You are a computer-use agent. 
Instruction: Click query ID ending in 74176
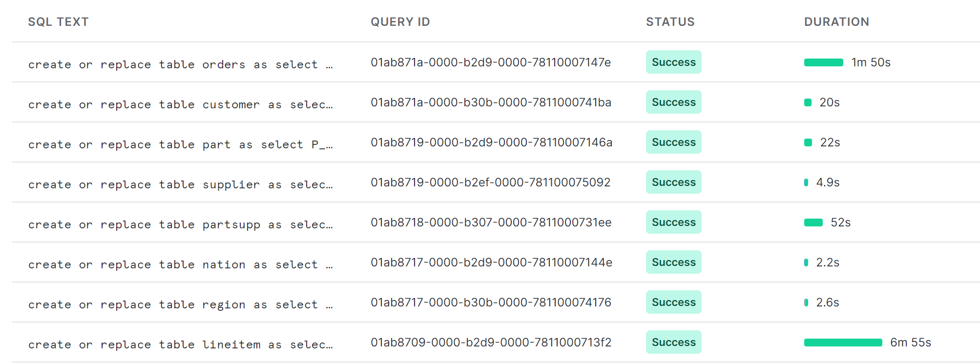coord(490,303)
